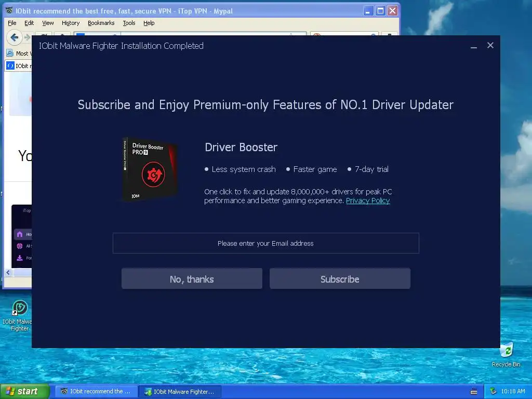Open the Edit menu in Mypal
The height and width of the screenshot is (399, 532).
pos(29,23)
